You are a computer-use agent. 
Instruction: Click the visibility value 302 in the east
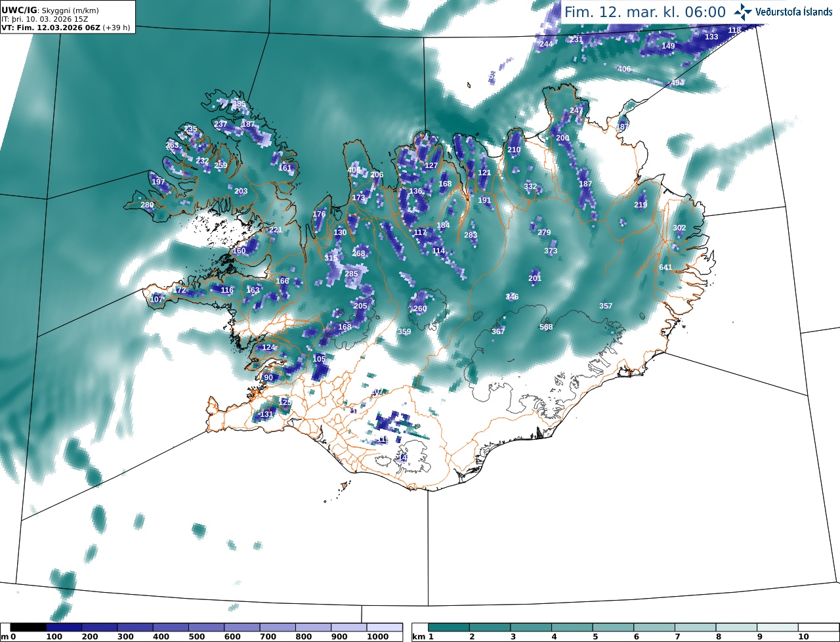coord(679,228)
